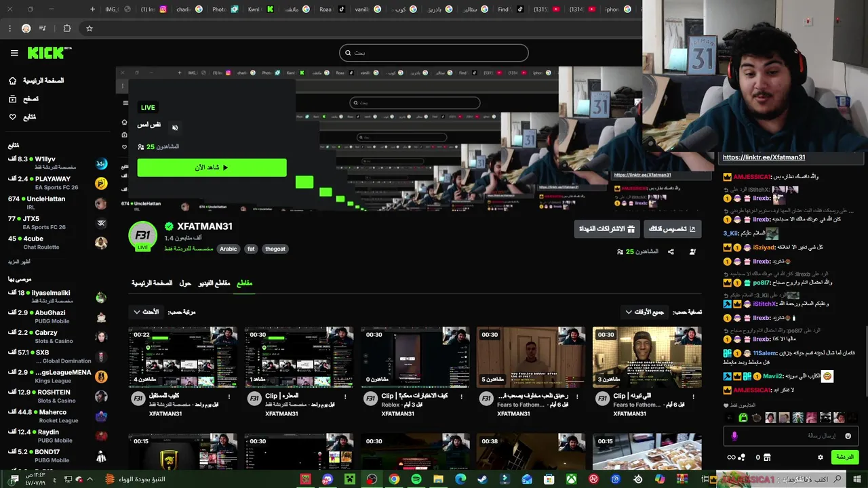Unmute the live preview speaker icon
The height and width of the screenshot is (488, 868).
tap(175, 127)
